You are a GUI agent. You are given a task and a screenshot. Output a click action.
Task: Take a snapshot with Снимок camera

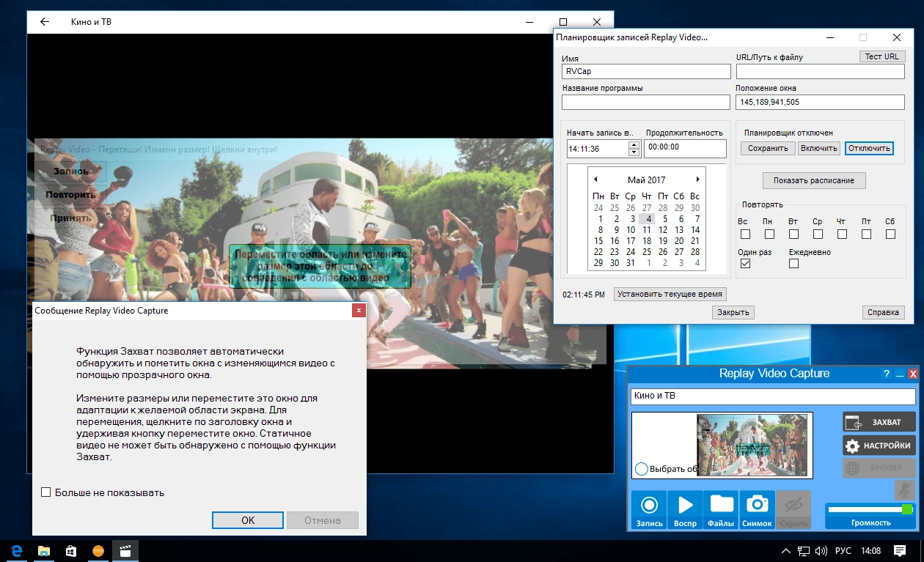point(757,509)
